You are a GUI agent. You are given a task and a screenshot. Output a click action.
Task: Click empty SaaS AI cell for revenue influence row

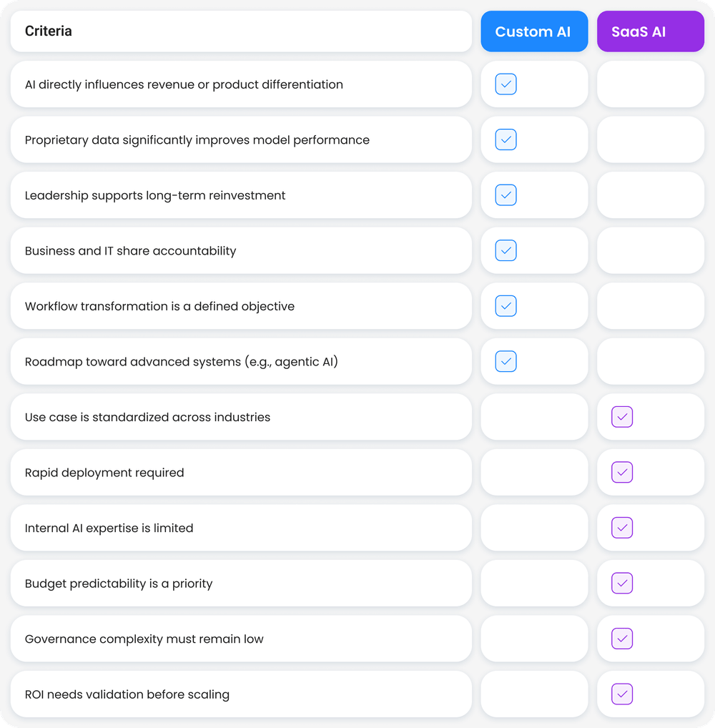pos(651,84)
